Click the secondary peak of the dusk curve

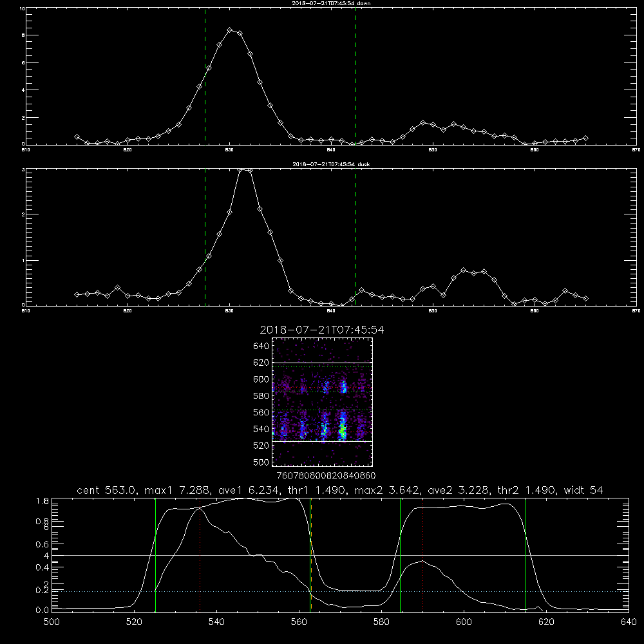tap(463, 270)
